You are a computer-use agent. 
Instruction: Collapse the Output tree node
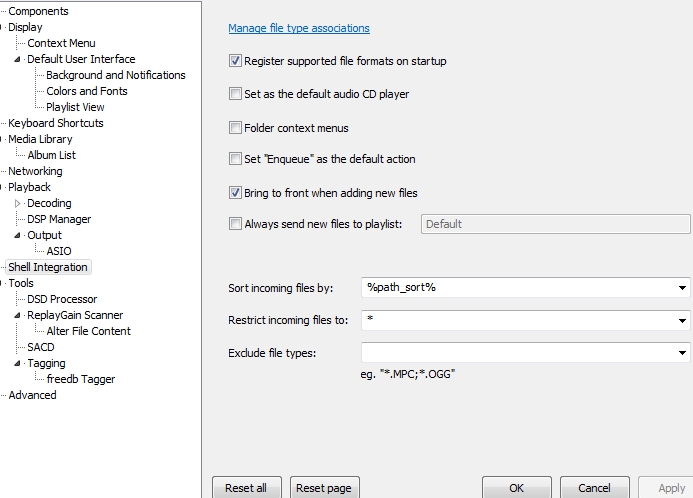pos(17,236)
